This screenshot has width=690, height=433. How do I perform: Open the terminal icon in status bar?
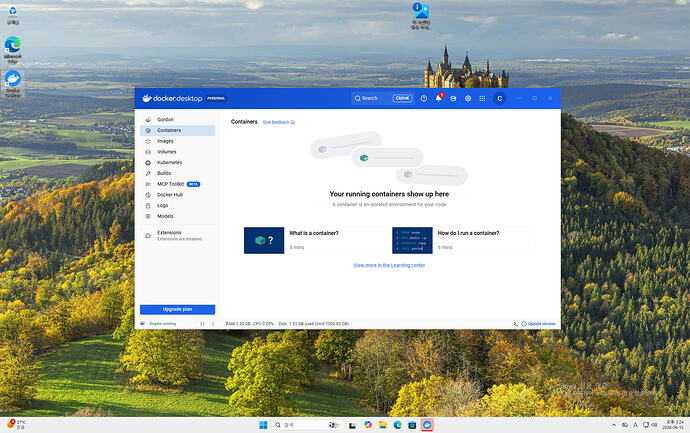[515, 324]
